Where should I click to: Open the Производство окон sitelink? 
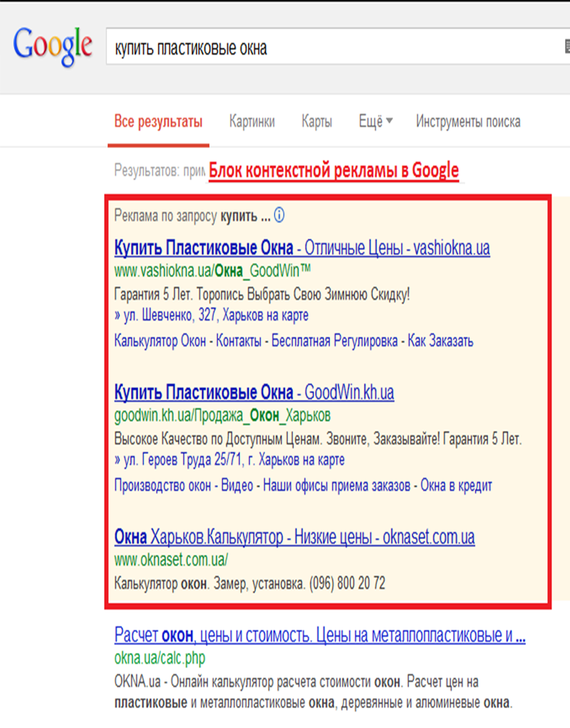(162, 486)
